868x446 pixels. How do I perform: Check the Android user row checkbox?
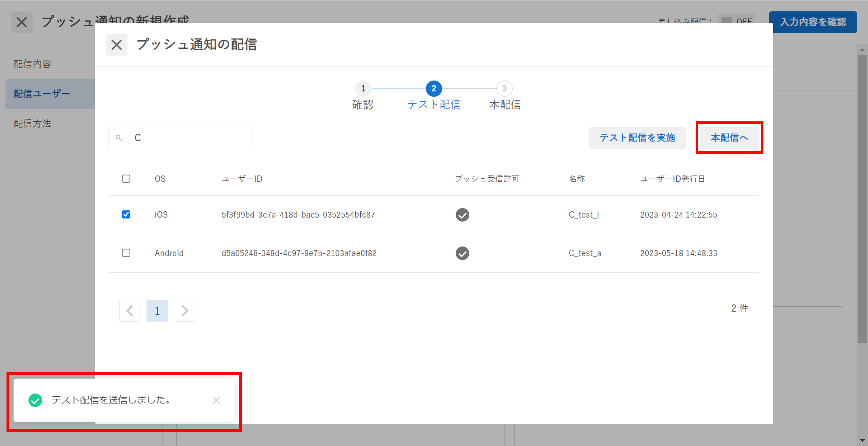pyautogui.click(x=126, y=253)
